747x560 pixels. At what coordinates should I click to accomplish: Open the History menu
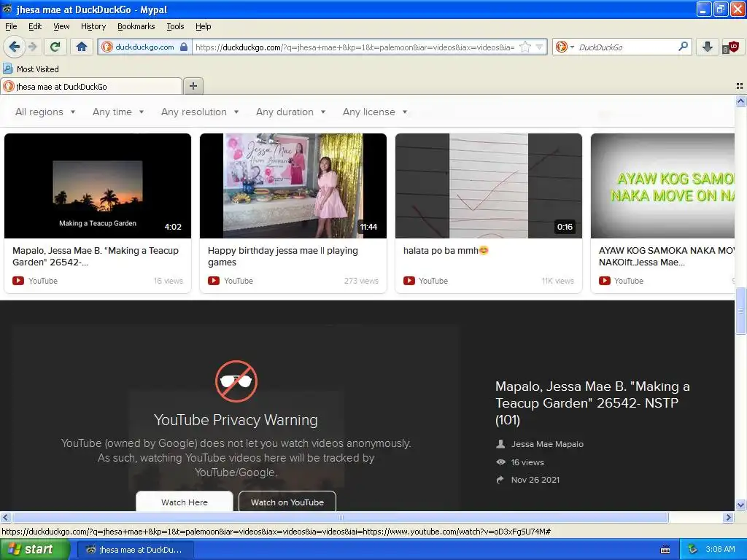pyautogui.click(x=93, y=26)
